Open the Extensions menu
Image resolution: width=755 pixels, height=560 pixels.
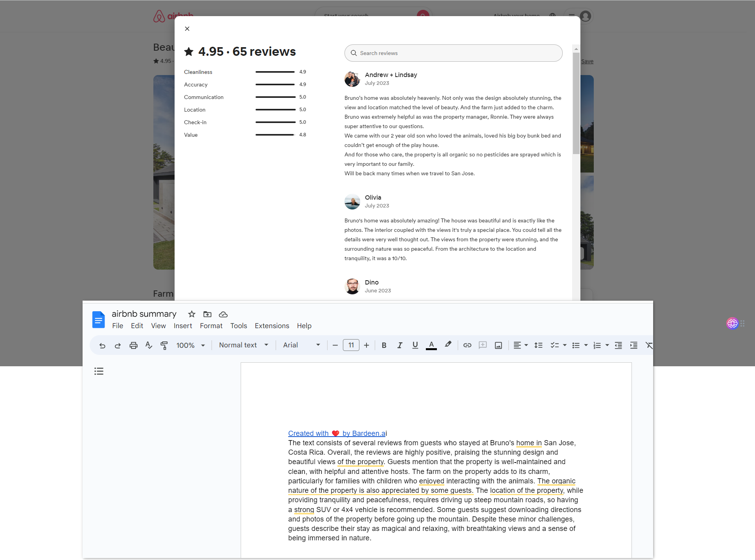(x=272, y=326)
